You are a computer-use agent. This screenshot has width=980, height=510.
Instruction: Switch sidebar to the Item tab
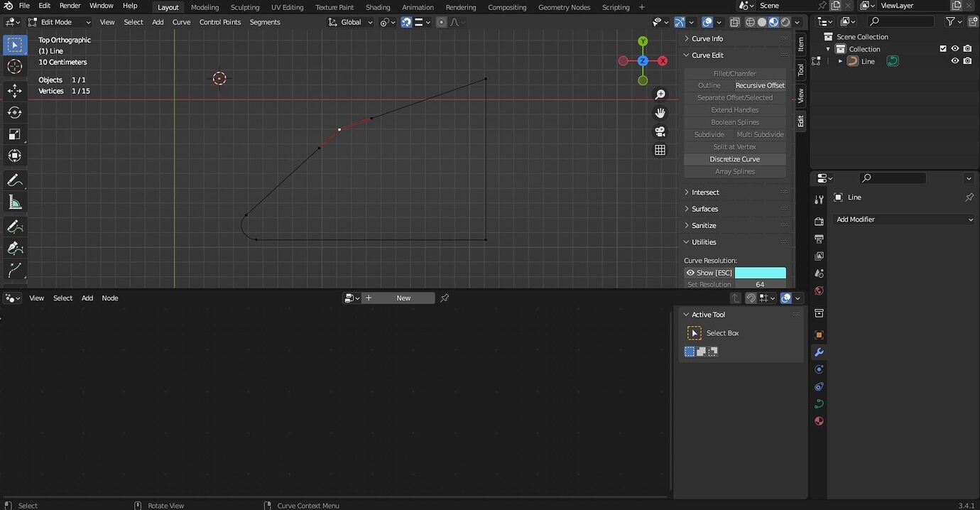click(x=800, y=44)
